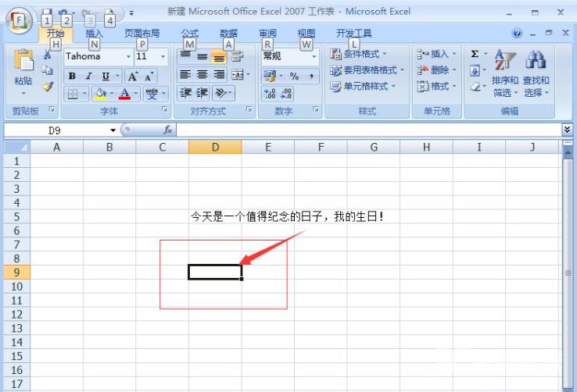Align cell content to top
The height and width of the screenshot is (392, 577).
pos(185,56)
